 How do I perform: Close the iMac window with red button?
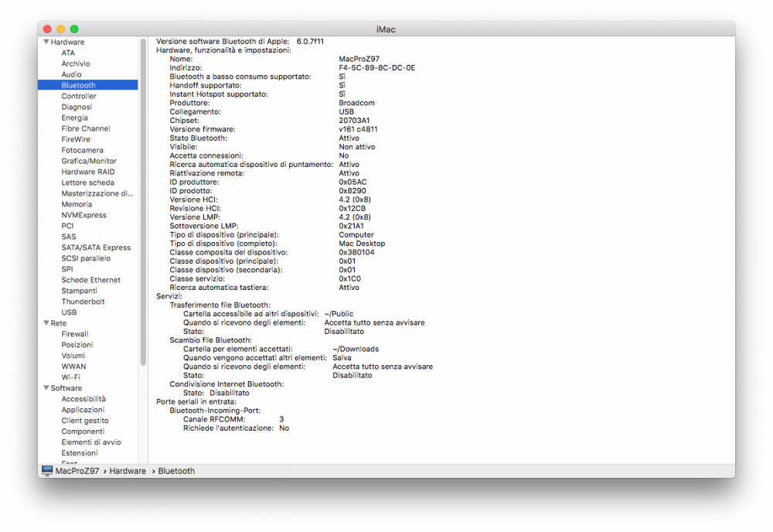(47, 29)
